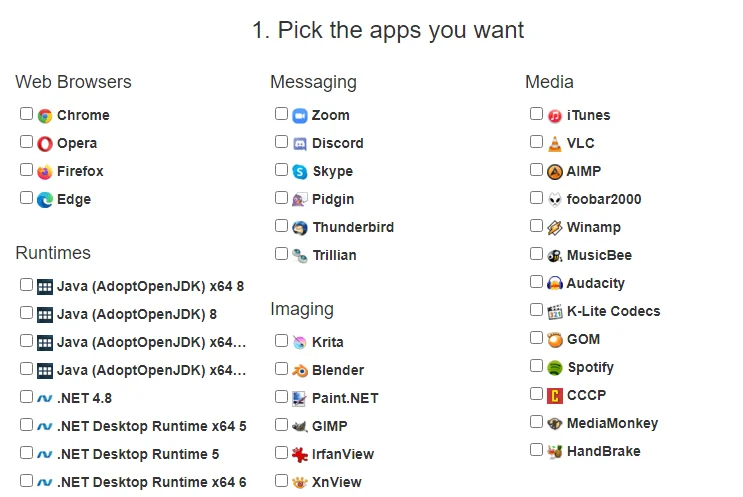743x497 pixels.
Task: Click the foobar2000 label text
Action: [604, 199]
